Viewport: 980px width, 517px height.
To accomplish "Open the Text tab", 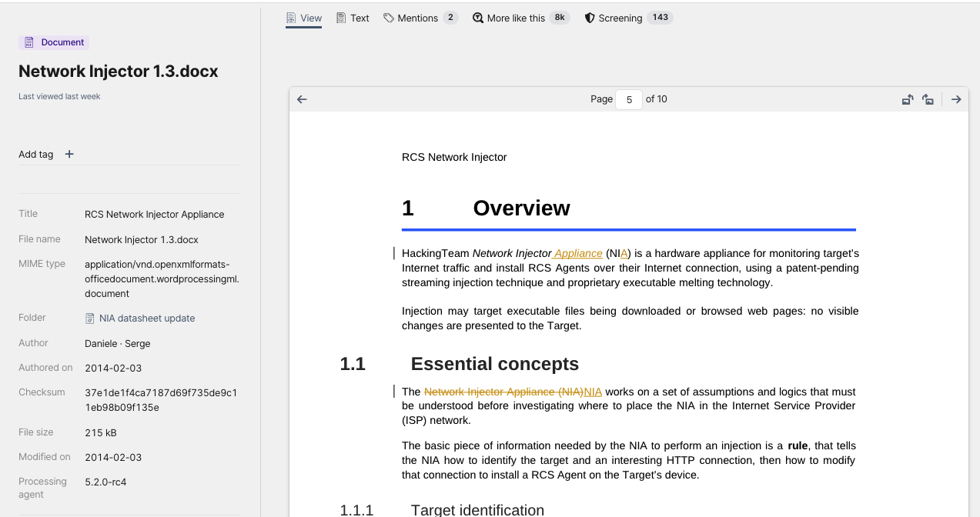I will coord(353,18).
